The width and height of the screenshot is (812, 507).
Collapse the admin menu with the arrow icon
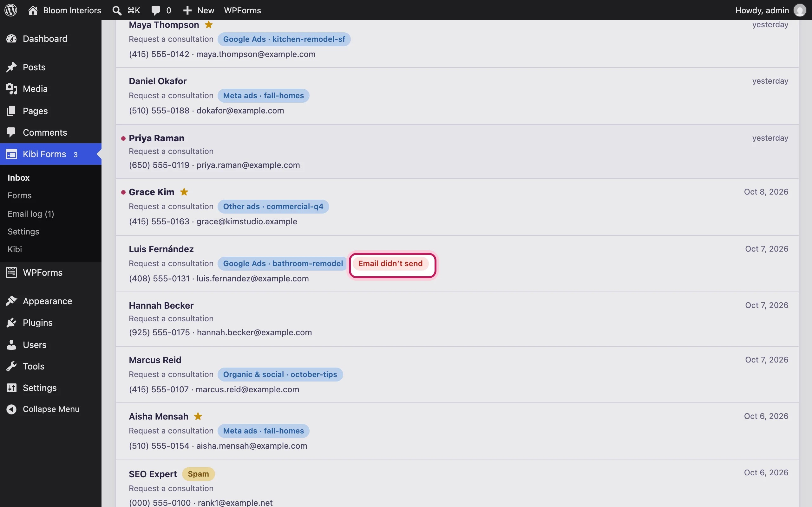pyautogui.click(x=11, y=409)
